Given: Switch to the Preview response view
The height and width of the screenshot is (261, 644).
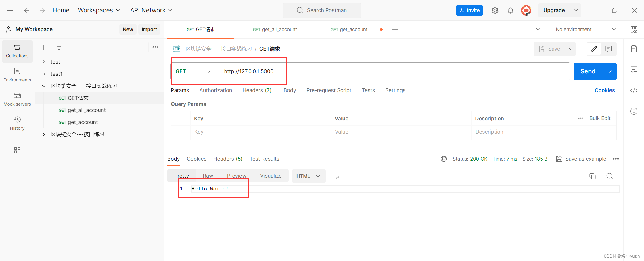Looking at the screenshot, I should pos(237,176).
